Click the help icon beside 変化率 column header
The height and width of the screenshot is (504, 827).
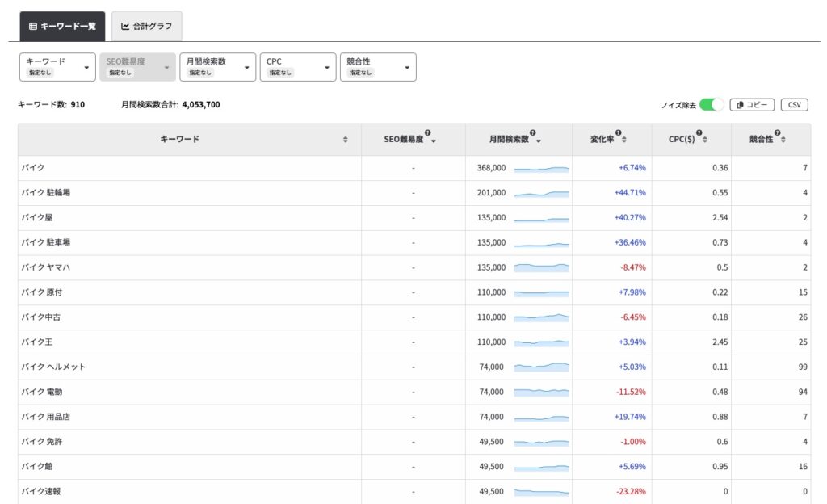click(618, 133)
